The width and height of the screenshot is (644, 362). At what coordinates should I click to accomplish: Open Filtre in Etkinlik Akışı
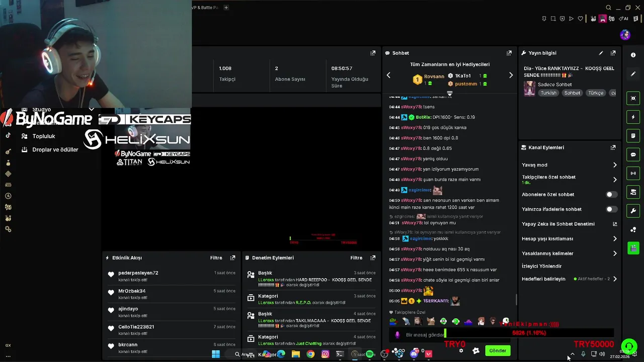coord(216,258)
